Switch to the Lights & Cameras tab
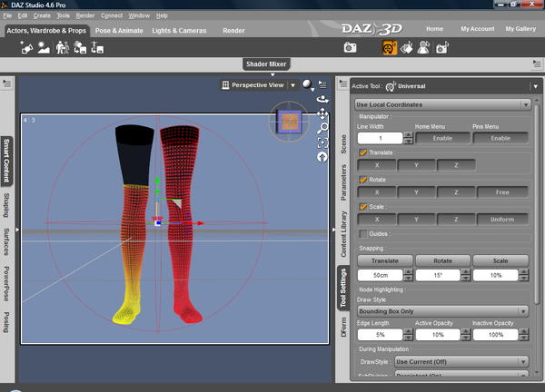545x392 pixels. pyautogui.click(x=179, y=31)
